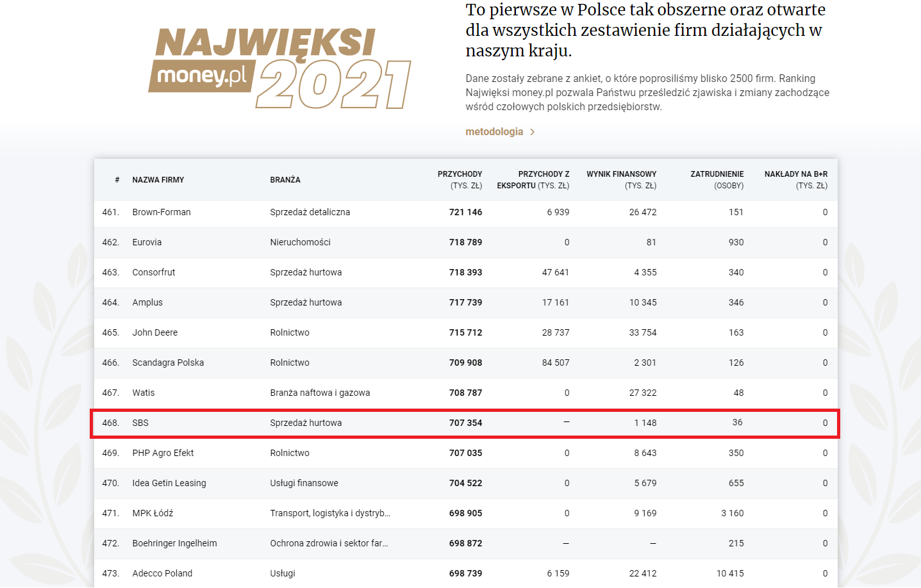Image resolution: width=921 pixels, height=588 pixels.
Task: Click revenue value 698 872
Action: [x=465, y=543]
